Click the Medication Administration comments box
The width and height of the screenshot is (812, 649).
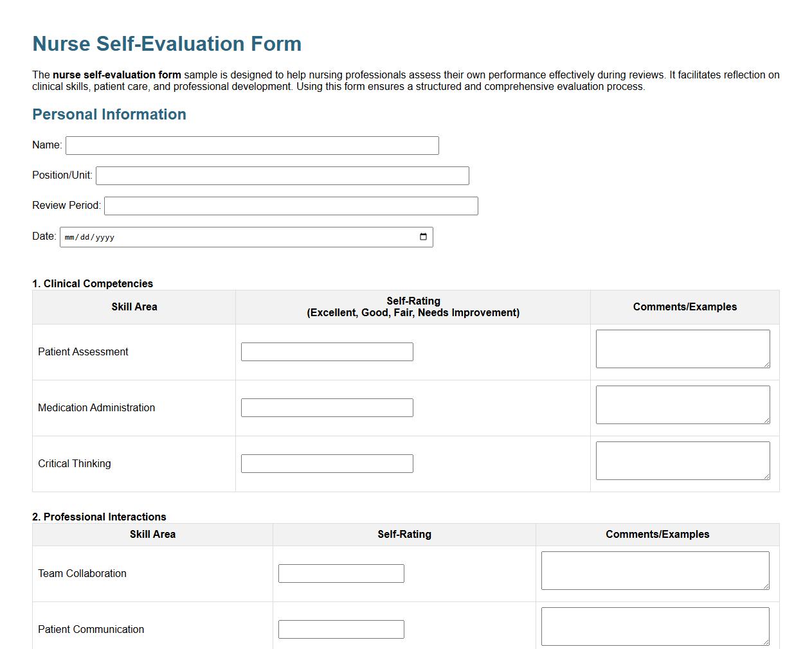pyautogui.click(x=682, y=403)
